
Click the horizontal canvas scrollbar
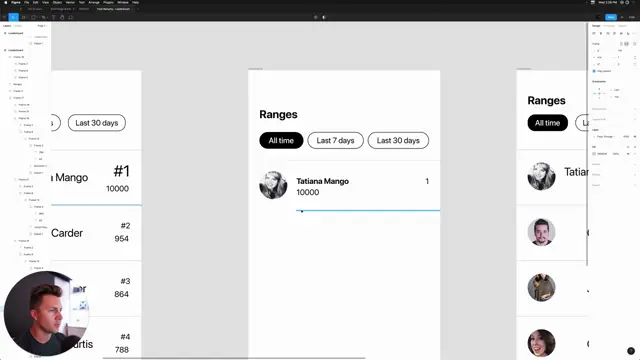click(234, 358)
